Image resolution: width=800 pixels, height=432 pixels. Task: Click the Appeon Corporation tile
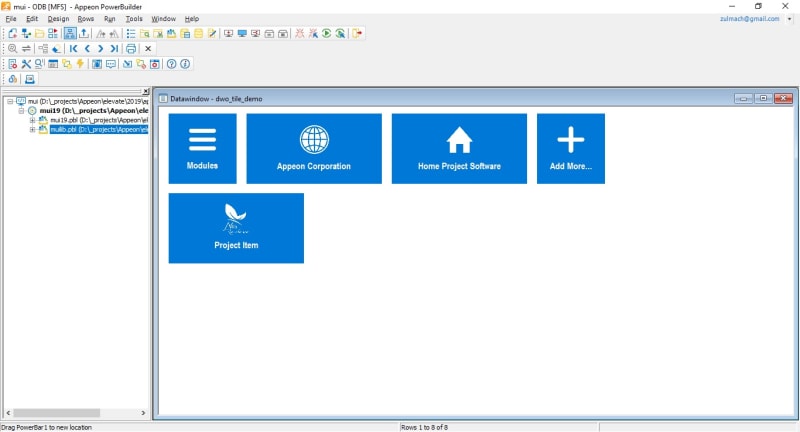pos(314,148)
